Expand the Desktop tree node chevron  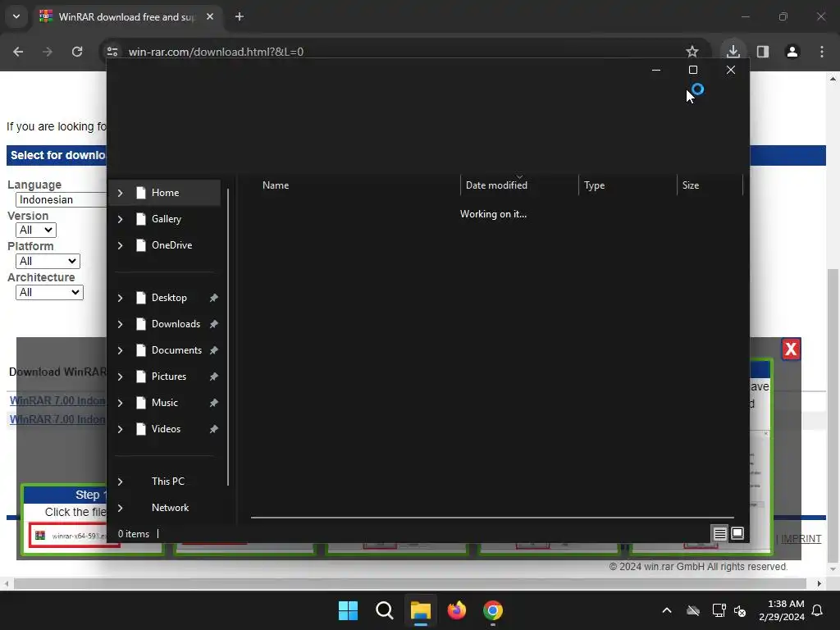point(120,298)
